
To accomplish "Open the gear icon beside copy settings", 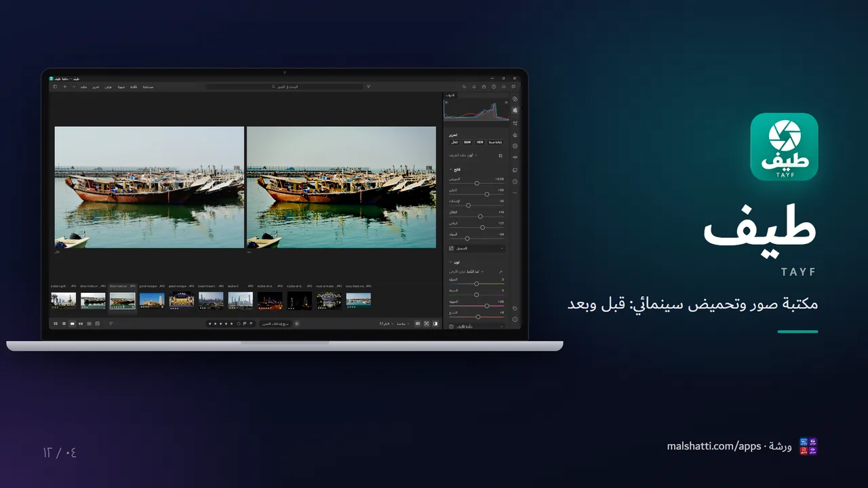I will point(297,324).
